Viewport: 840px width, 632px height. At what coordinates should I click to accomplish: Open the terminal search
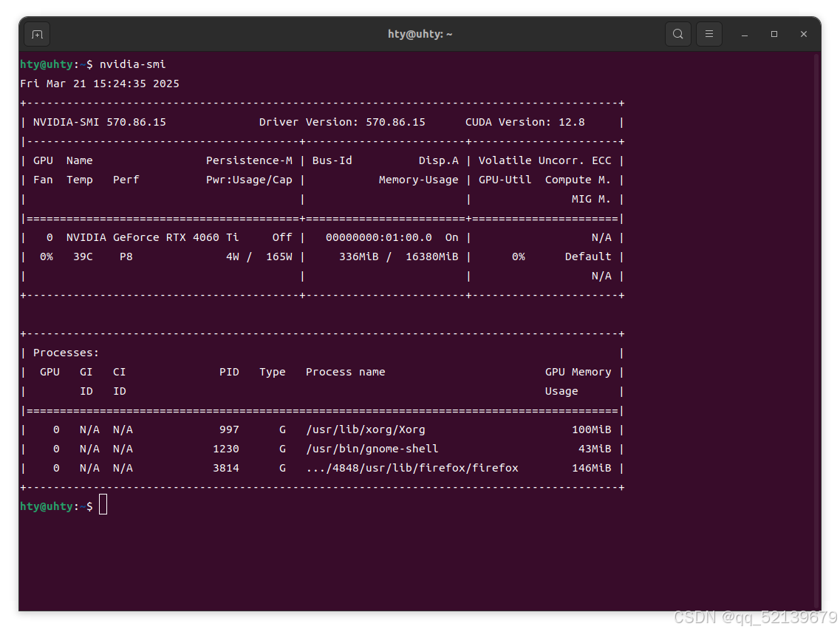tap(677, 34)
